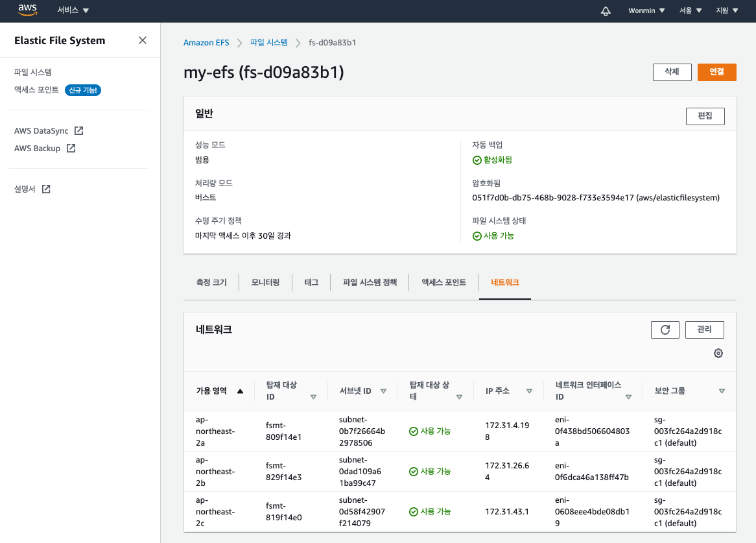Click status check icon for fsmt-809f14e1

413,431
